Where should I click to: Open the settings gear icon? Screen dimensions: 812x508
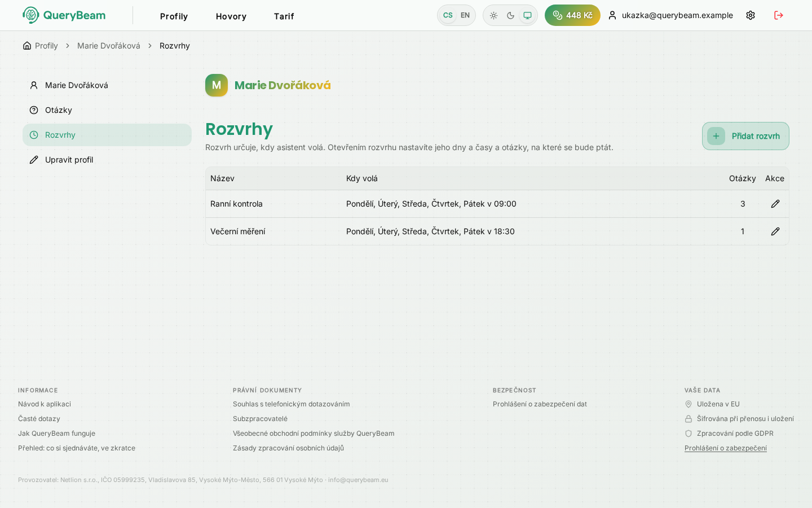click(751, 15)
